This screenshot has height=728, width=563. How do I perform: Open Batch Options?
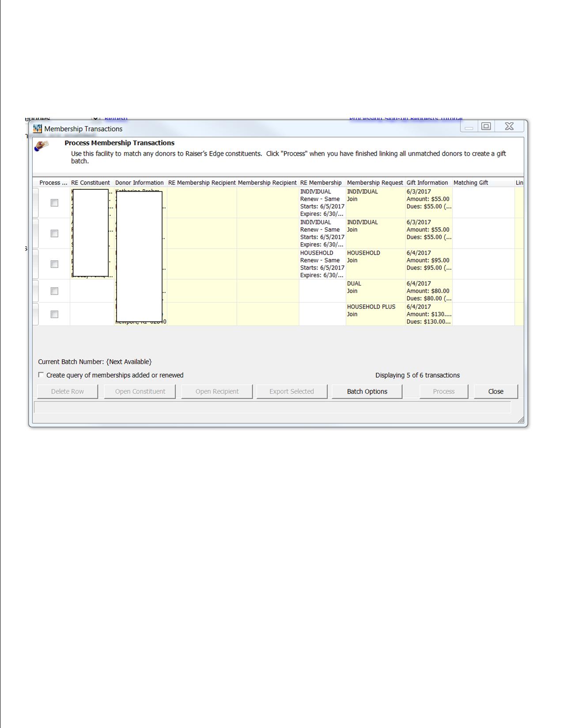click(367, 391)
